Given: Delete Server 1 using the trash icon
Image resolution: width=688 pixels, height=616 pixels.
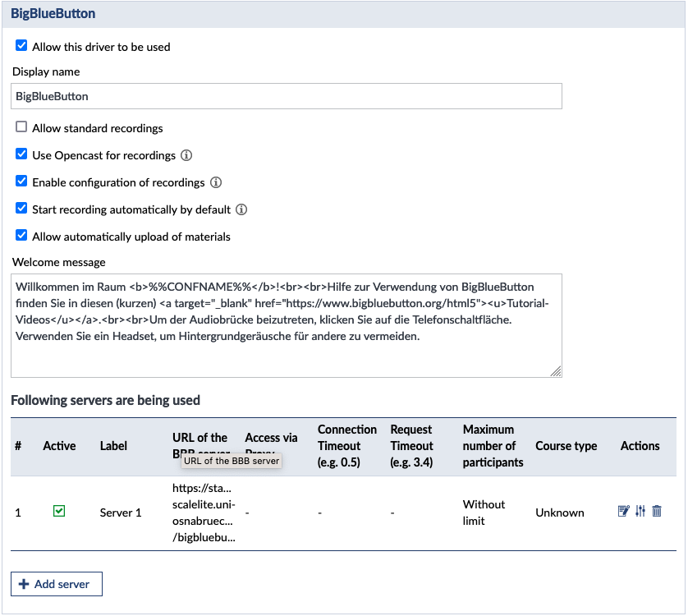Looking at the screenshot, I should pos(657,512).
